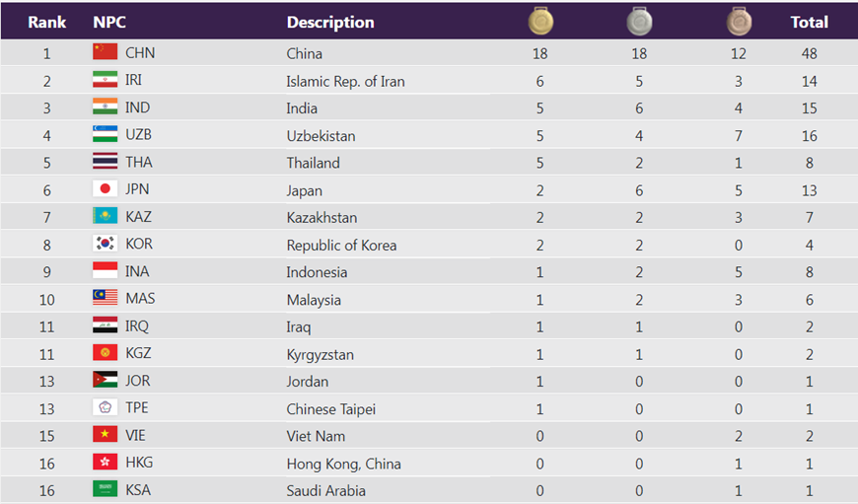Select China's total medal count 48
858x504 pixels.
(x=810, y=53)
